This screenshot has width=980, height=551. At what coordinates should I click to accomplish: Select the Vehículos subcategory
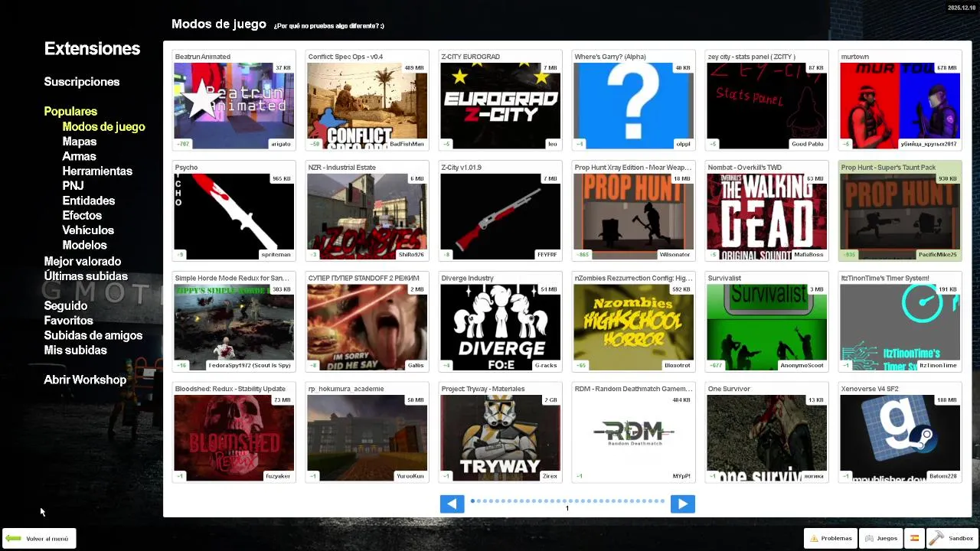[88, 230]
